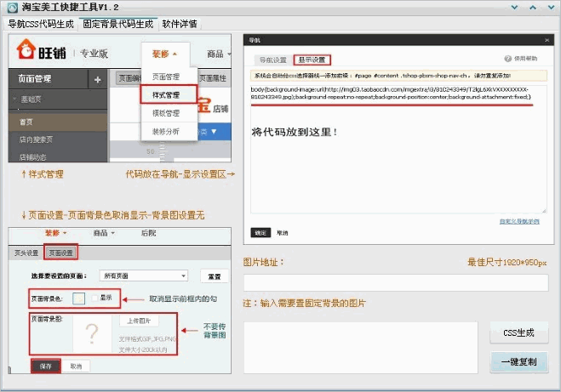Screen dimensions: 561x392
Task: Open the 装修 dropdown left of 后院
Action: [x=56, y=233]
